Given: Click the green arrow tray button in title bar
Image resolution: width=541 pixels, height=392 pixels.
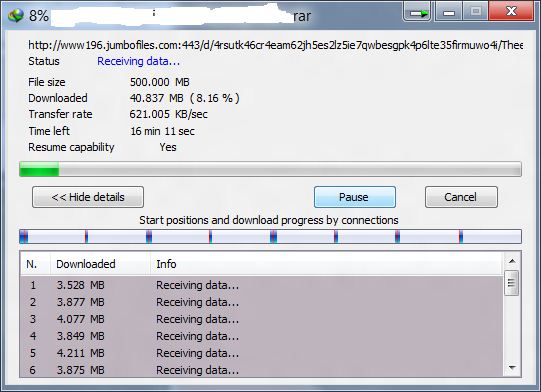Looking at the screenshot, I should point(417,12).
